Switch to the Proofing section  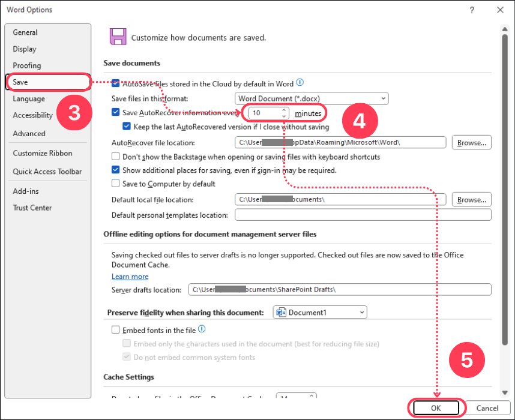27,65
